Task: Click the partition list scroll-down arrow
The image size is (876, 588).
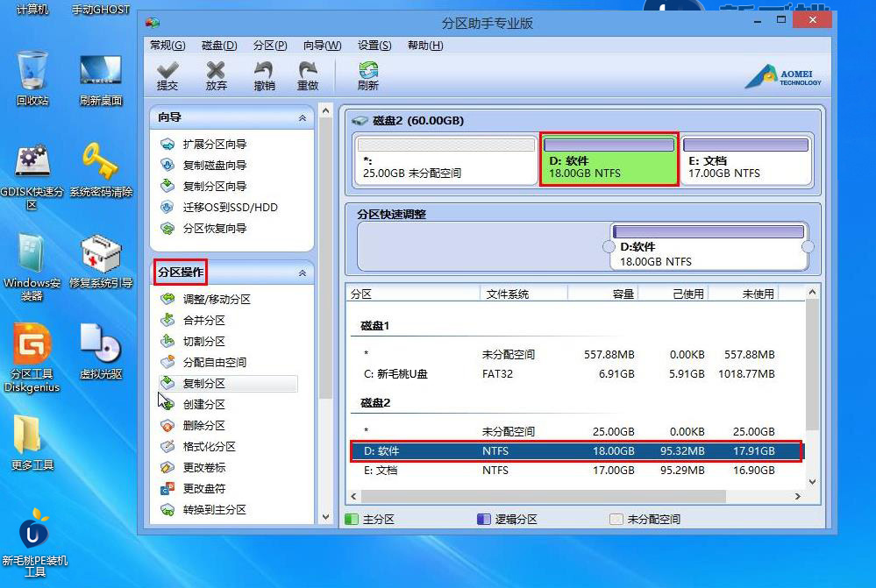Action: (x=812, y=481)
